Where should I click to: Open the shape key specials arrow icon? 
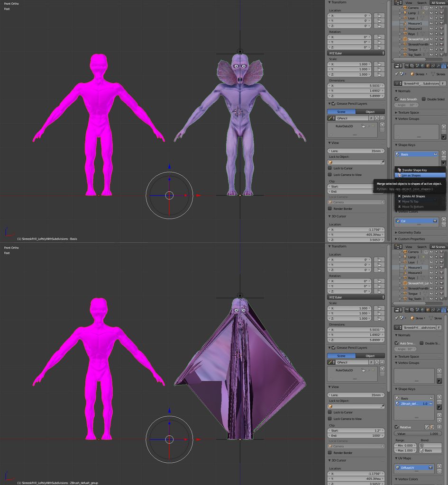(444, 163)
